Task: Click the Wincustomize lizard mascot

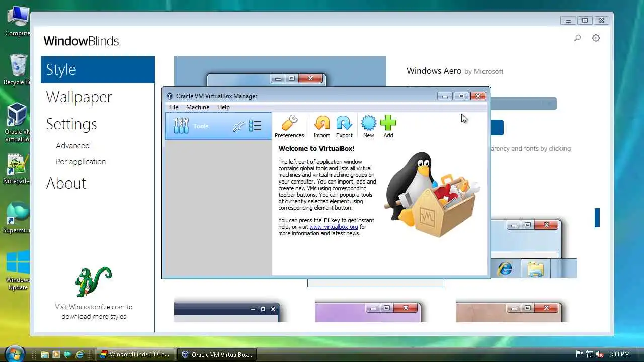Action: pos(93,282)
